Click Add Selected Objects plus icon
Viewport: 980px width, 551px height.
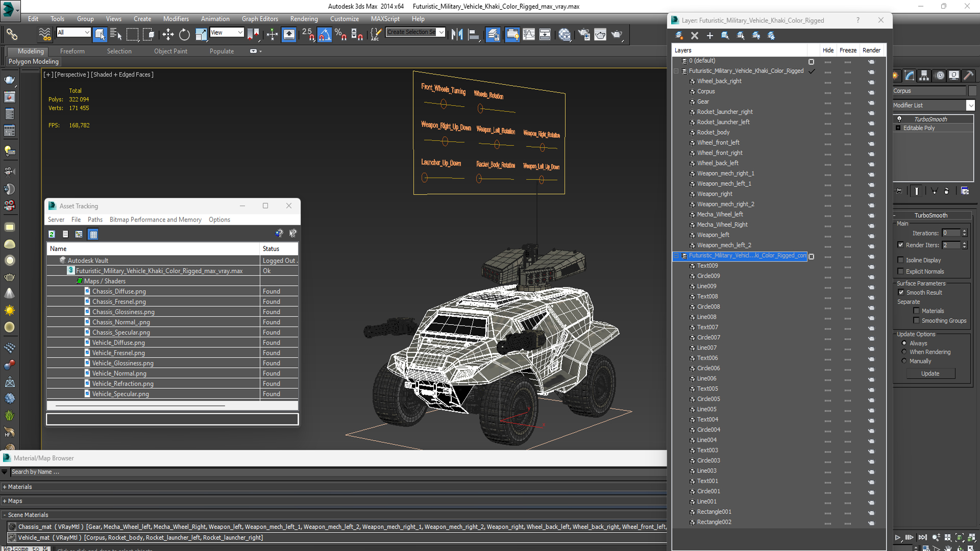[x=710, y=35]
